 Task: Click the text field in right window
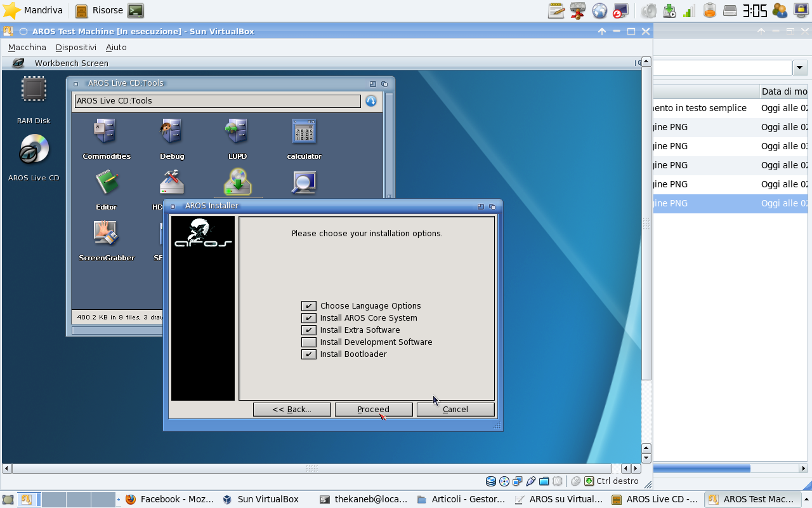723,67
